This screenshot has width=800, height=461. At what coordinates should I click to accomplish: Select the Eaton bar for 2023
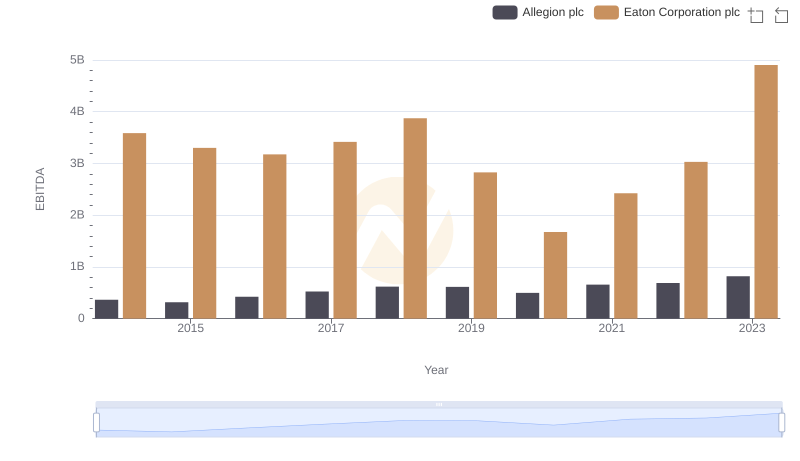point(766,192)
